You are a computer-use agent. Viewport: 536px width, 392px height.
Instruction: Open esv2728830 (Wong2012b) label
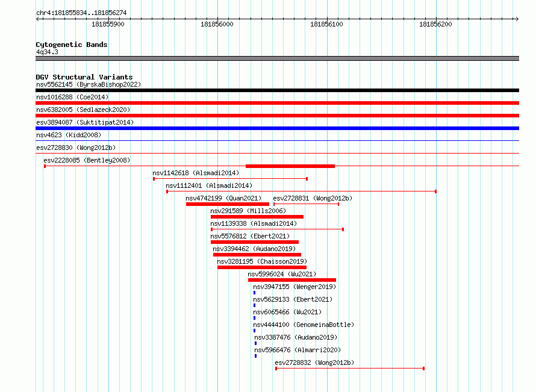coord(76,148)
